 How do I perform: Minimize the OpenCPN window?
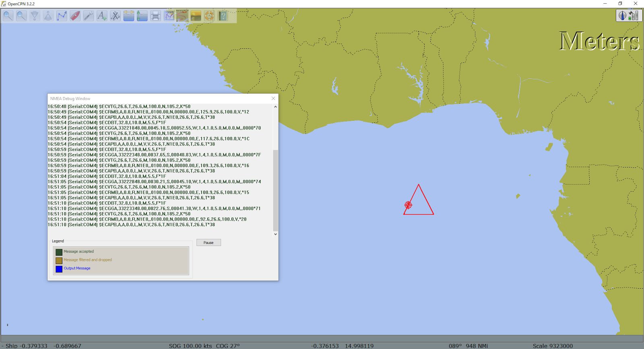[x=605, y=4]
